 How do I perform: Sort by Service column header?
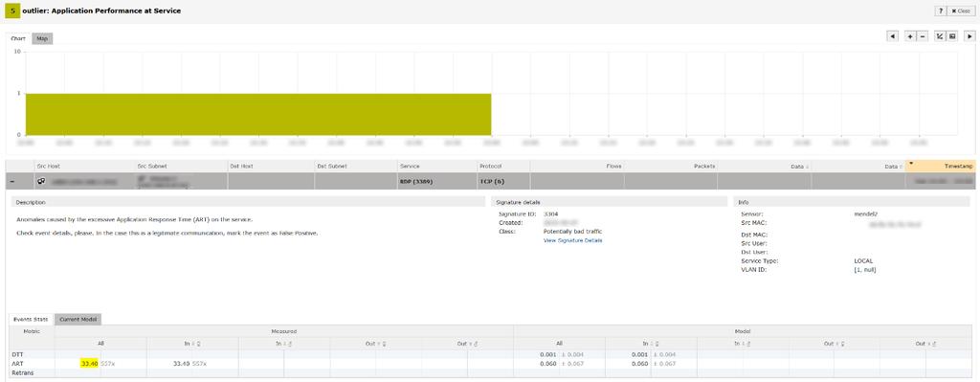436,167
